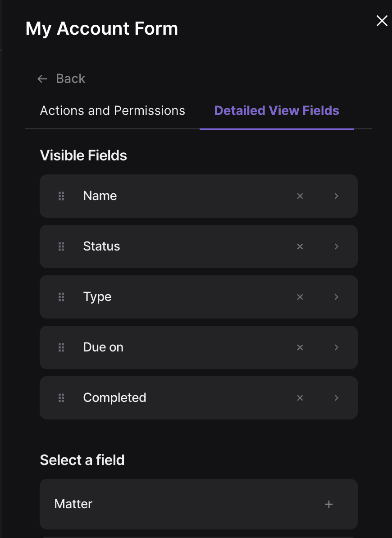Viewport: 392px width, 538px height.
Task: Open the Completed field details chevron
Action: click(x=337, y=398)
